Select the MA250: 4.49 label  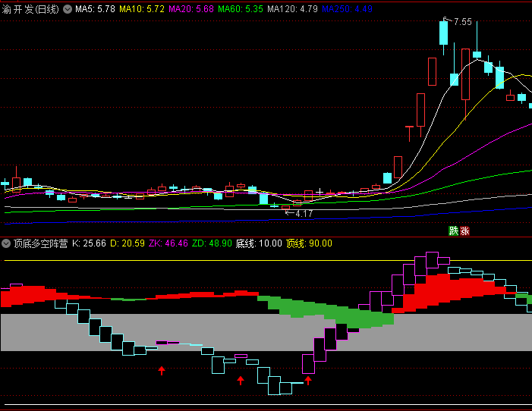347,9
